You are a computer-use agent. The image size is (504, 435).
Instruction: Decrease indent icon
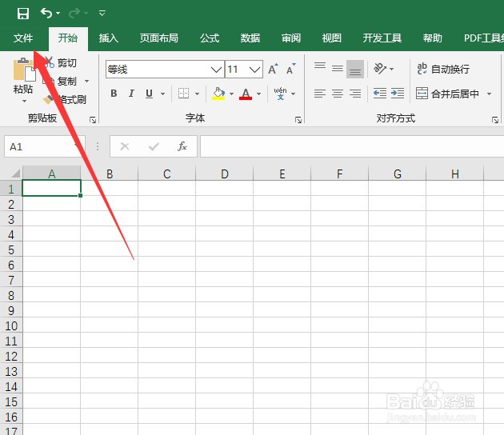[380, 94]
